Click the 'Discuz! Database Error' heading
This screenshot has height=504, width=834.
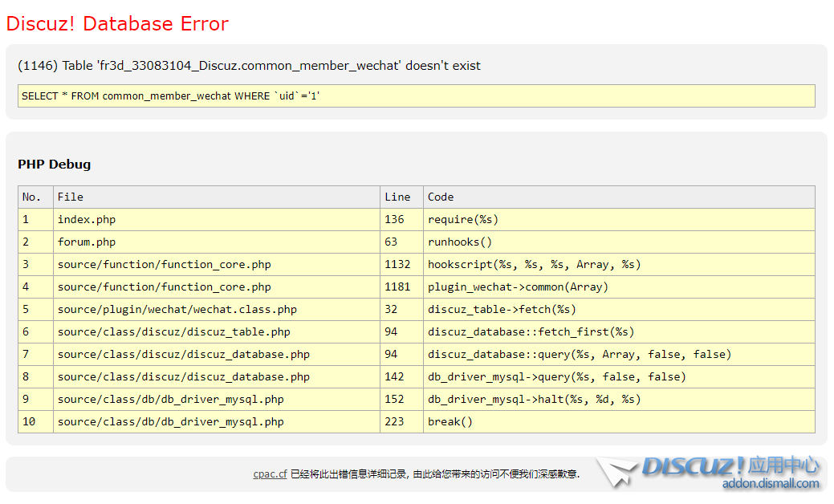click(x=117, y=24)
